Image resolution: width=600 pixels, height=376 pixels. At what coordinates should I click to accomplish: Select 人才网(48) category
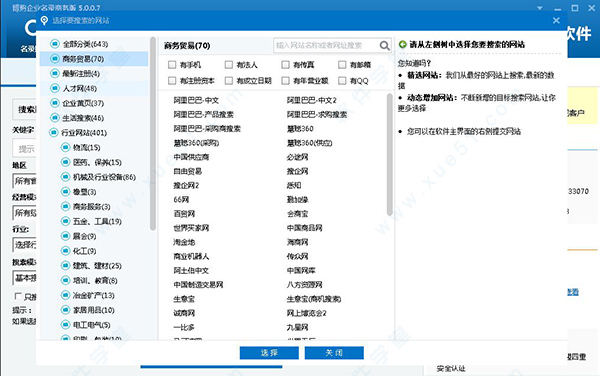point(80,89)
